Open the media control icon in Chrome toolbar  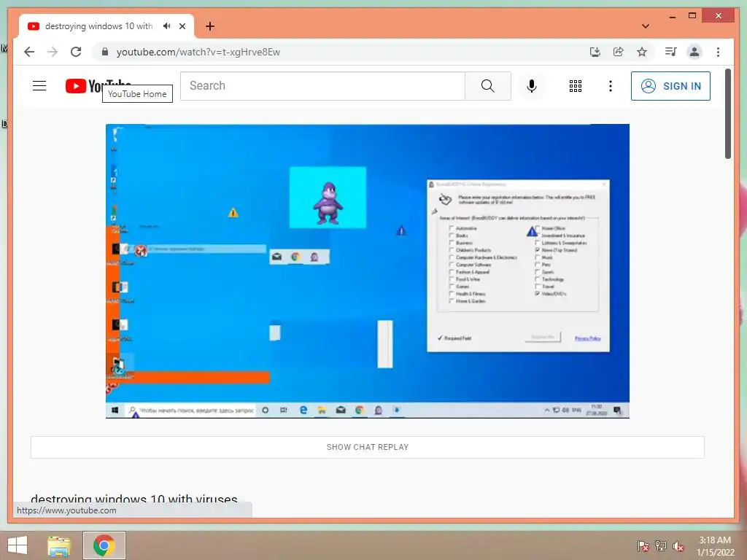pyautogui.click(x=671, y=52)
